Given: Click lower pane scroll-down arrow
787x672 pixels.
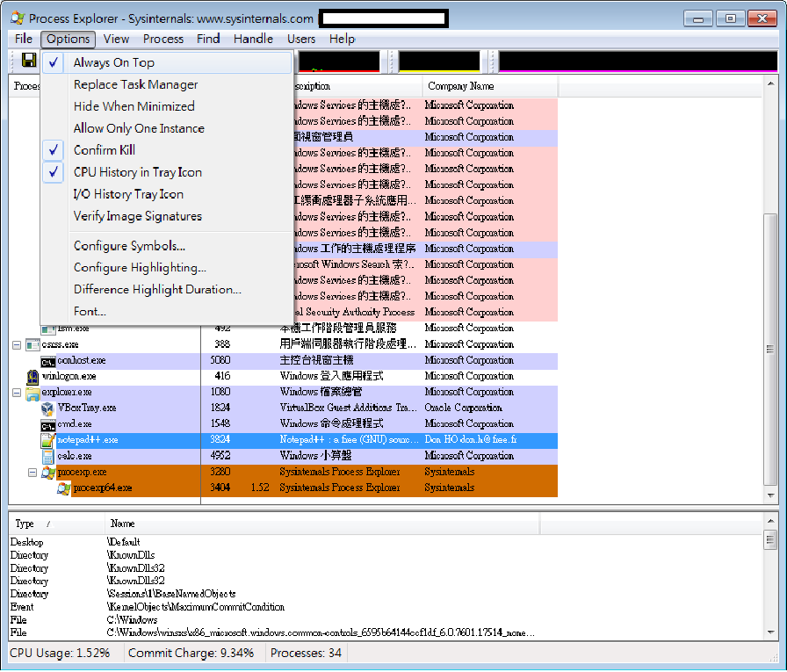Looking at the screenshot, I should pyautogui.click(x=771, y=633).
